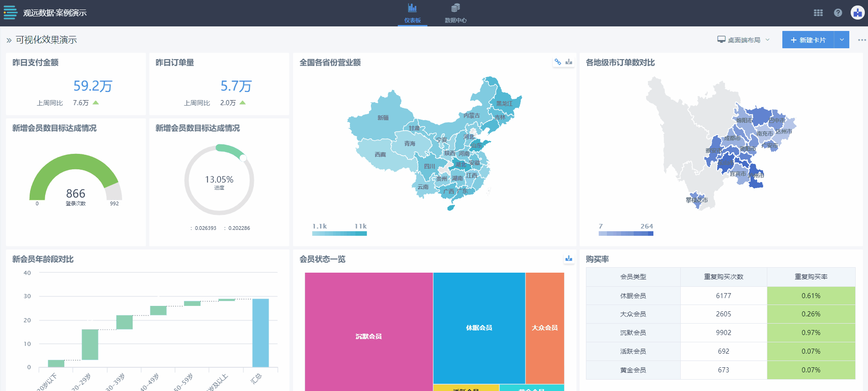Image resolution: width=868 pixels, height=391 pixels.
Task: Click the 昨日支付金额 card title
Action: pyautogui.click(x=36, y=63)
